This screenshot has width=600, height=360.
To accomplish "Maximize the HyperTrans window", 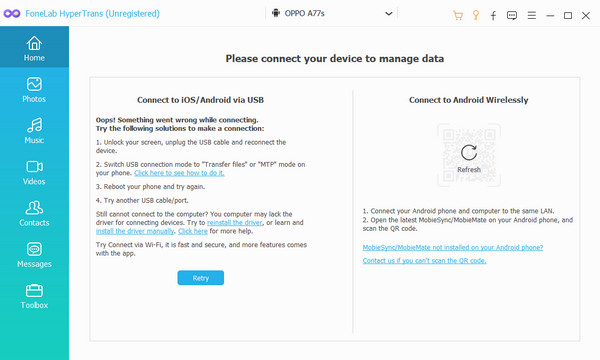I will click(x=568, y=16).
